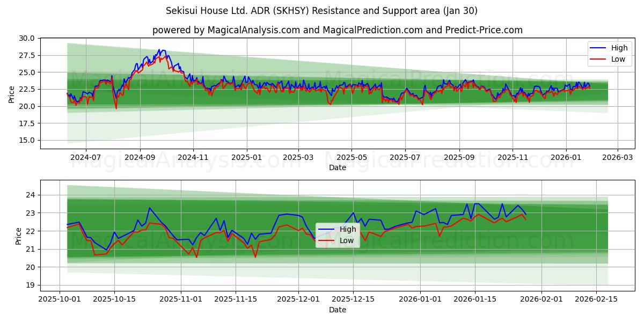The image size is (644, 322).
Task: Click top chart x-axis label '2025-01'
Action: click(246, 158)
